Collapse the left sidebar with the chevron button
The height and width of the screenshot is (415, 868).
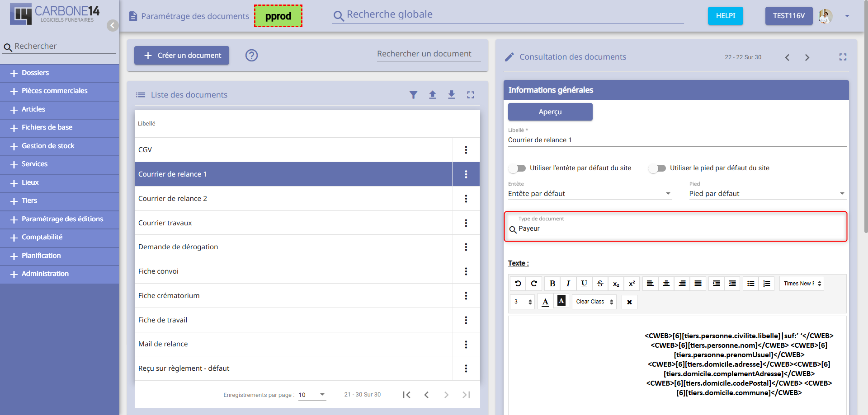pyautogui.click(x=113, y=25)
